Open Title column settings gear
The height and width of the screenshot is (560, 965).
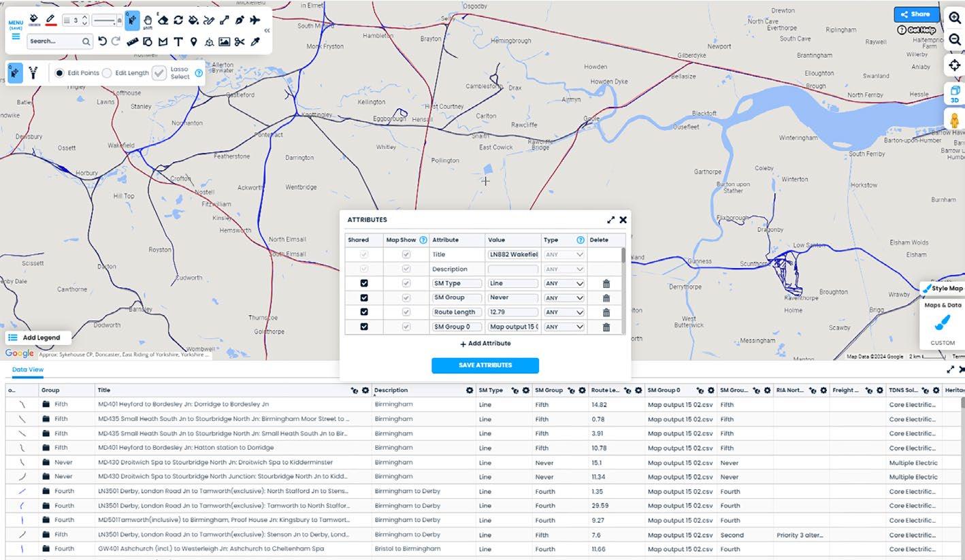(365, 391)
